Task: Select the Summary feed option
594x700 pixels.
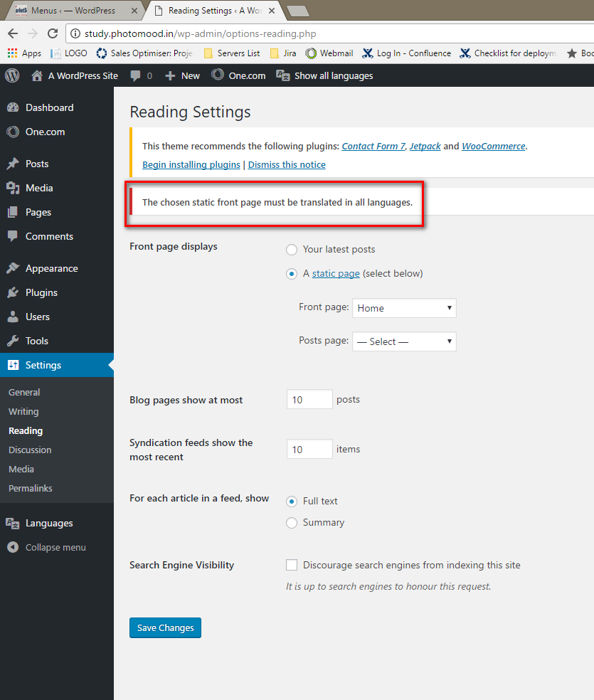Action: 292,523
